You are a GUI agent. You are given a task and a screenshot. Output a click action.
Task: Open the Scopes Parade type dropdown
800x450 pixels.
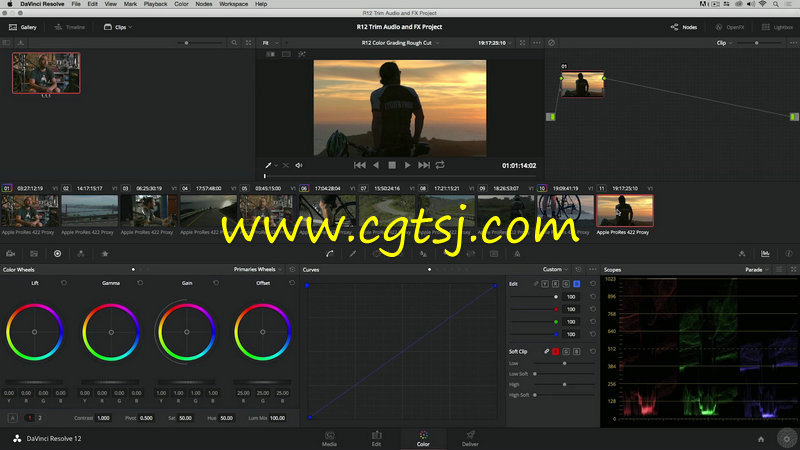(757, 269)
